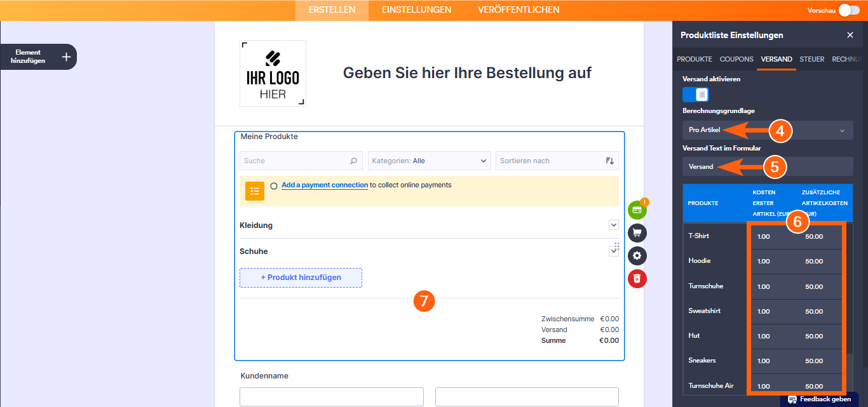Click the magnifier icon in the Suche field
Viewport: 868px width, 407px height.
[354, 160]
